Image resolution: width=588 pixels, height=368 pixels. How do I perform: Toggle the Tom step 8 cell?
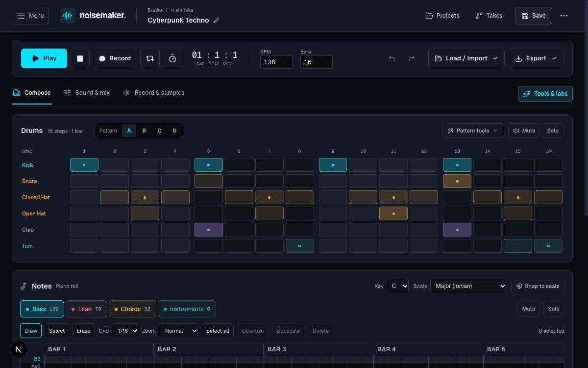tap(300, 246)
